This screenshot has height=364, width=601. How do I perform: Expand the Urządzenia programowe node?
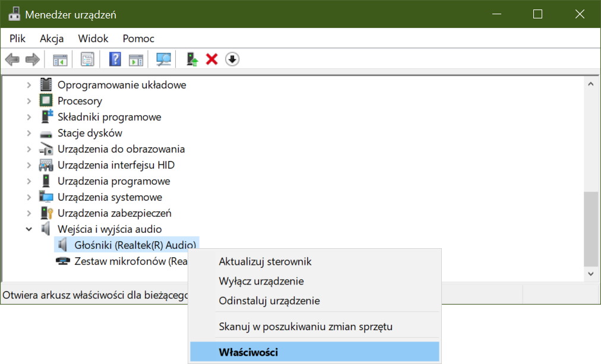[x=29, y=181]
